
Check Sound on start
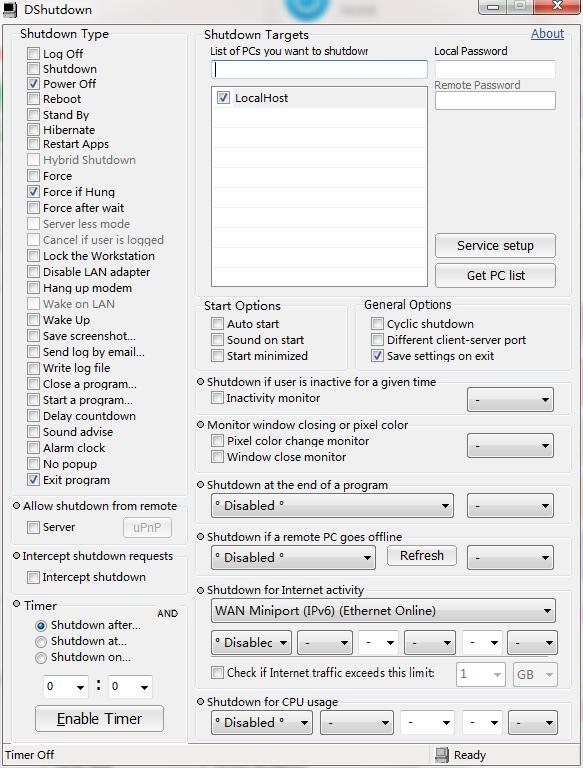(218, 340)
